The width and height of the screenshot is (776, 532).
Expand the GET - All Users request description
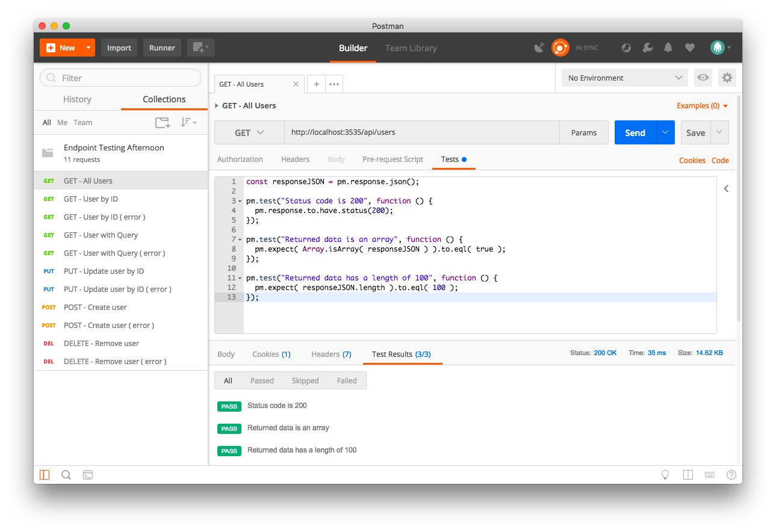[x=217, y=105]
